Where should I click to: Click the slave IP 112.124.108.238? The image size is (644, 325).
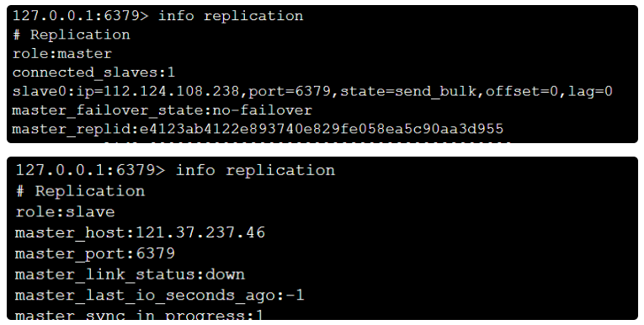[171, 91]
